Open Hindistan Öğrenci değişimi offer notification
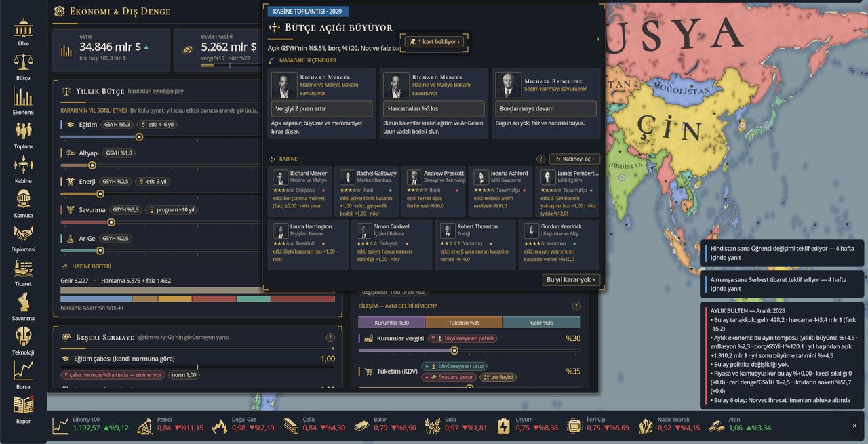The height and width of the screenshot is (444, 868). pos(782,254)
